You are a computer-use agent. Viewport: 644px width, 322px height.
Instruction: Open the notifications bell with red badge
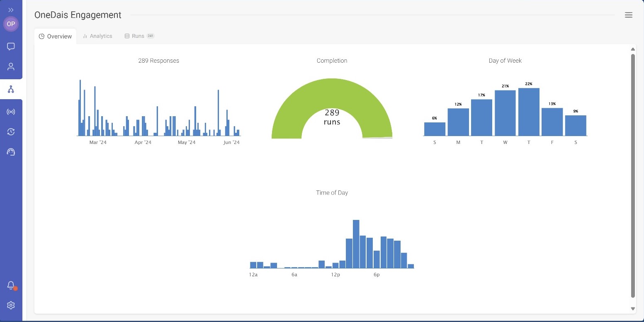pos(11,285)
